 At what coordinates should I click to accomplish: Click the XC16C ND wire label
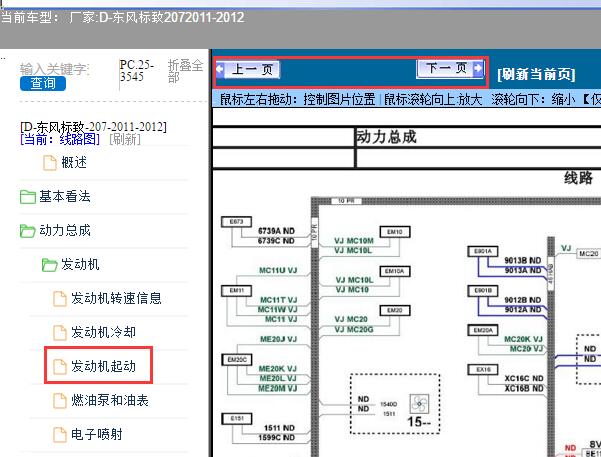click(524, 378)
